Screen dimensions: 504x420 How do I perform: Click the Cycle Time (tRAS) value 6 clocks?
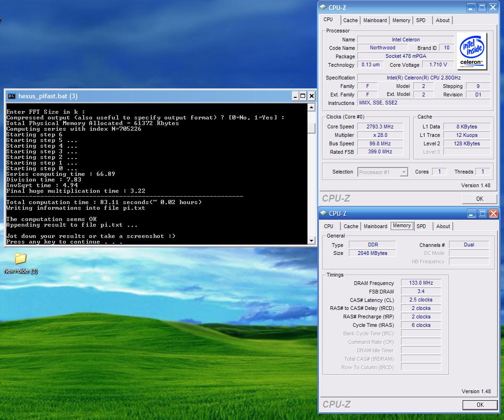[x=421, y=325]
